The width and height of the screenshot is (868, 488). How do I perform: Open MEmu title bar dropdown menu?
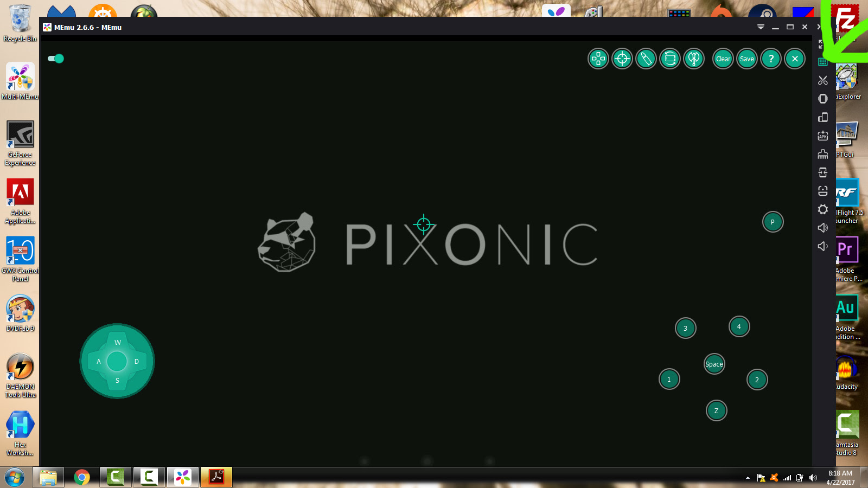[761, 27]
